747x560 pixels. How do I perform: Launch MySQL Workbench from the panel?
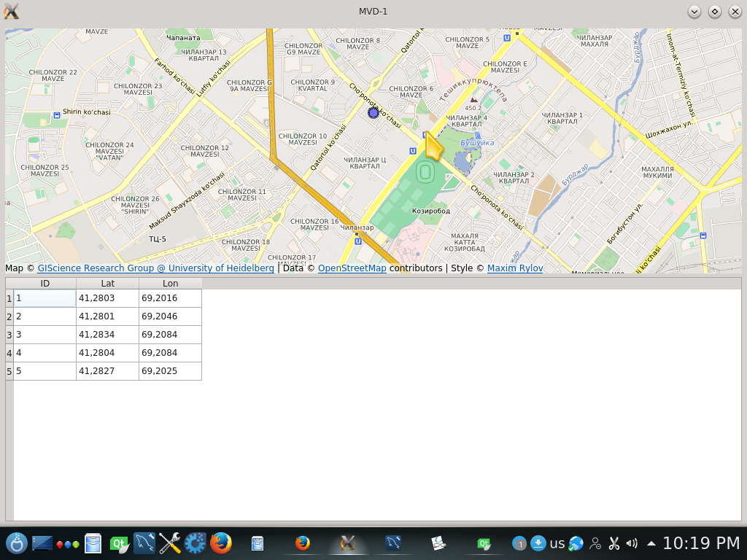pyautogui.click(x=144, y=543)
